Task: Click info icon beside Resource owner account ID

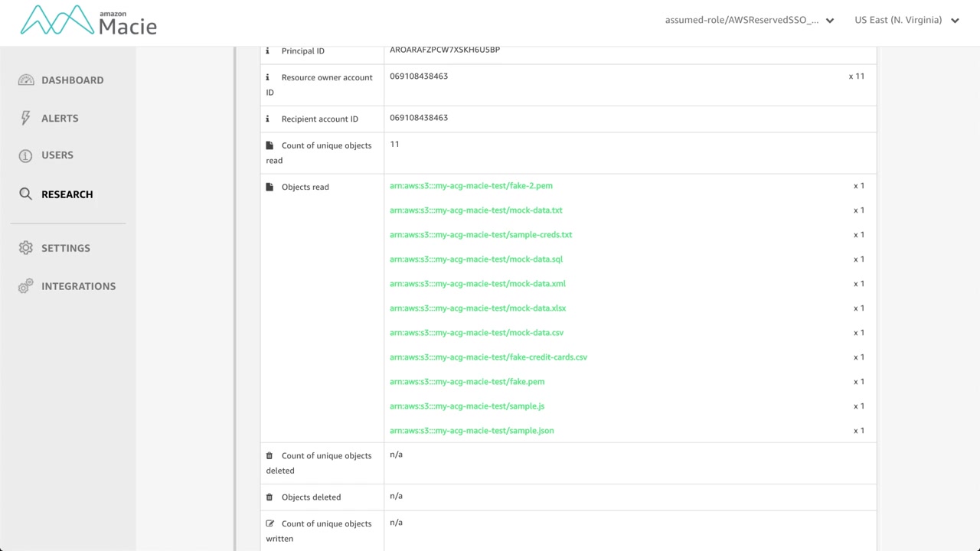Action: [x=267, y=77]
